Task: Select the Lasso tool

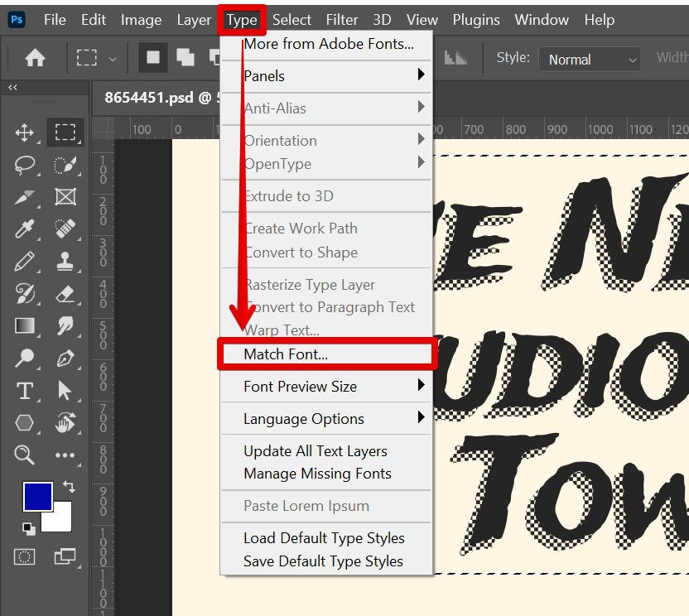Action: 24,165
